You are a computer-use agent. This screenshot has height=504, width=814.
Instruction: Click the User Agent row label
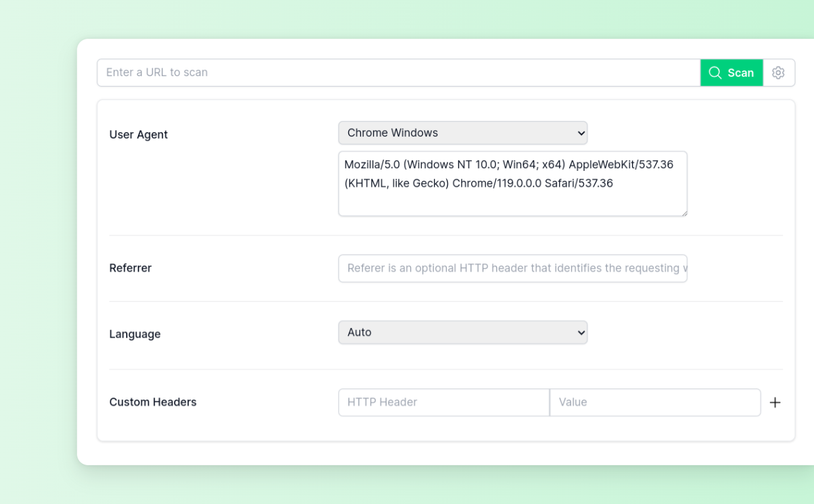tap(138, 134)
